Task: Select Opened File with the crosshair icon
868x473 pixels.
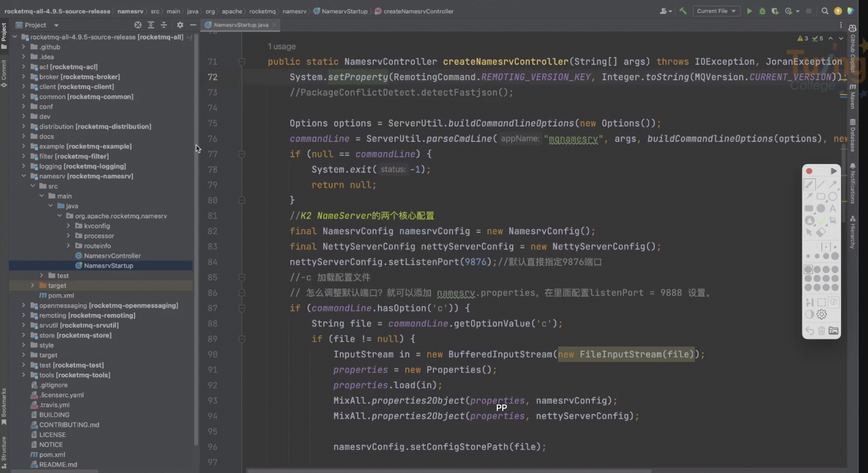Action: click(x=138, y=25)
